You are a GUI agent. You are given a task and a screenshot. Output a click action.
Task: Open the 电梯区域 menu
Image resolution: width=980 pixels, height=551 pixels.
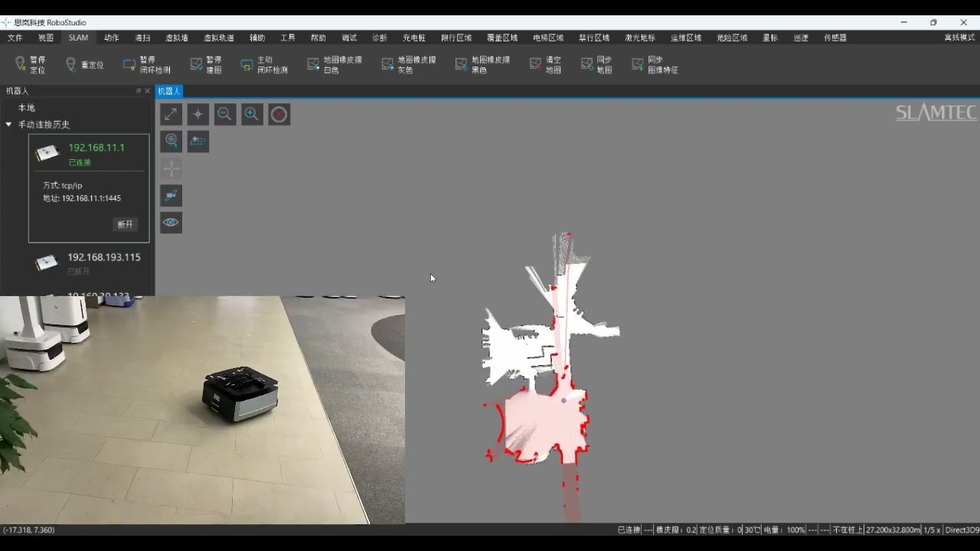(548, 37)
